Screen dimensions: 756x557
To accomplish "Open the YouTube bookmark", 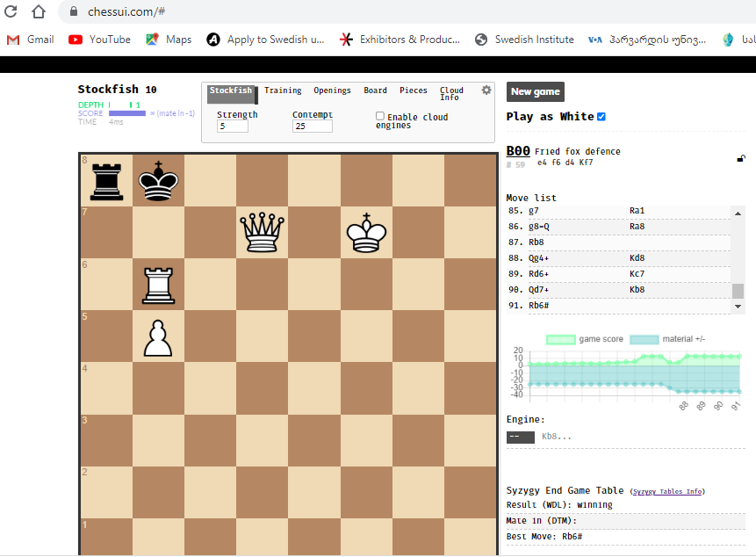I will 100,40.
